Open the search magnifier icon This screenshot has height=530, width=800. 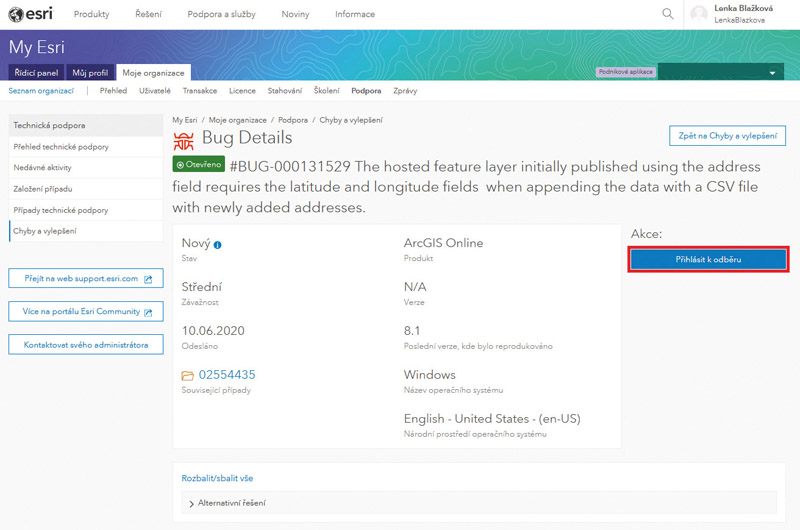coord(667,14)
